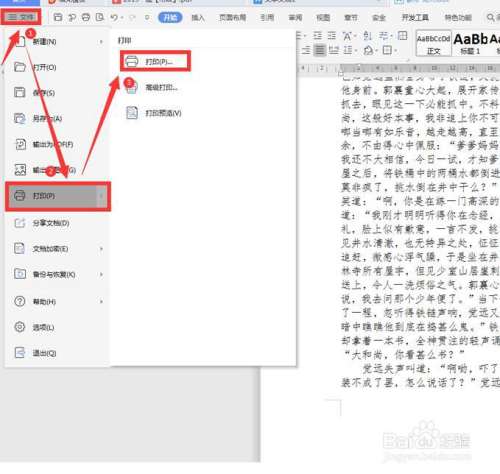The width and height of the screenshot is (500, 474).
Task: Click the shading paint bucket icon
Action: tap(369, 50)
